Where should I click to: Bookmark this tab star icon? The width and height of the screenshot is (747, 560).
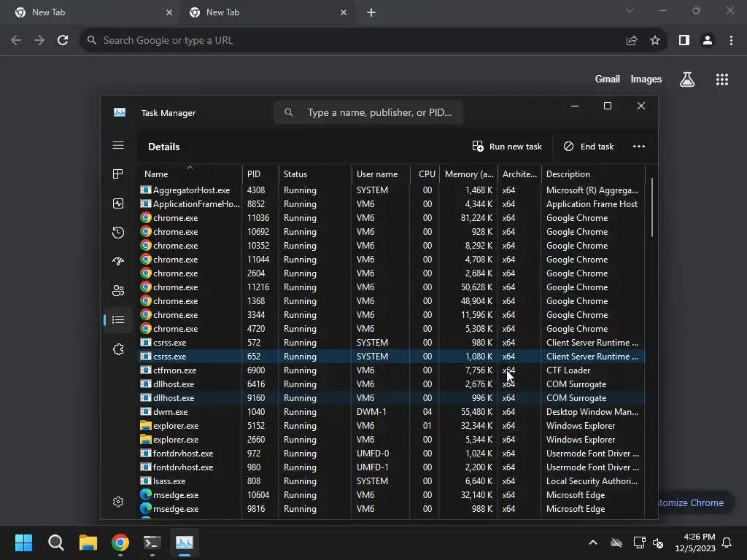[x=655, y=40]
